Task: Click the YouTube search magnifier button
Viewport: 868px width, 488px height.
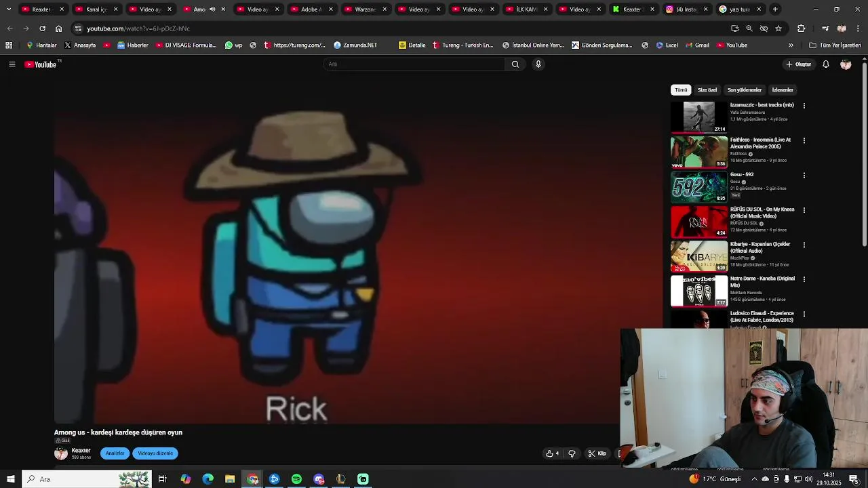Action: (x=515, y=64)
